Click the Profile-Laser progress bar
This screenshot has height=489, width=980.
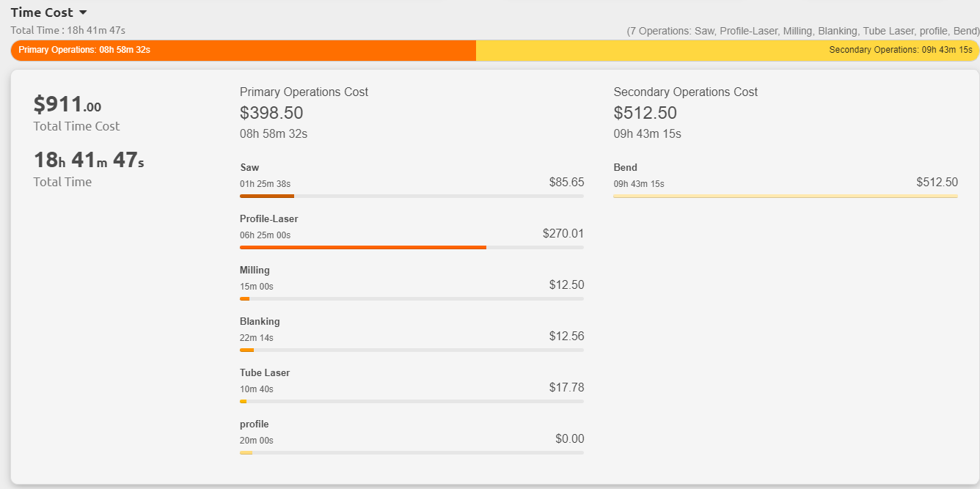click(x=412, y=248)
